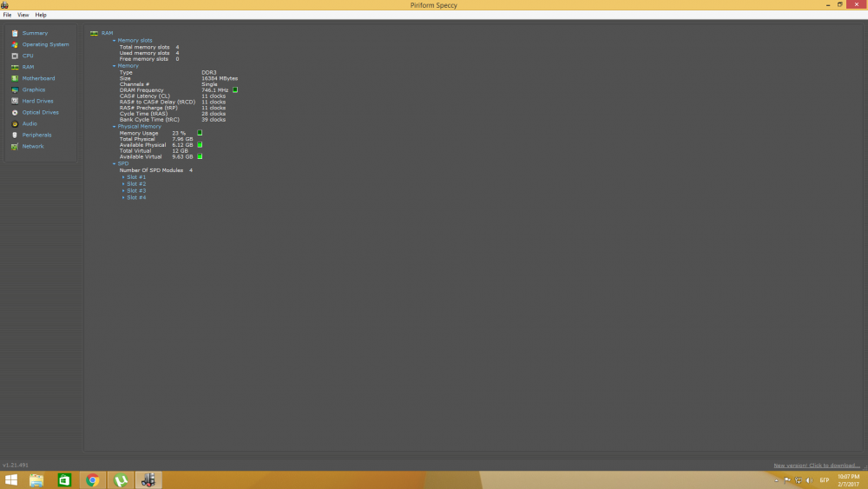
Task: Collapse the SPD section arrow
Action: tap(114, 163)
